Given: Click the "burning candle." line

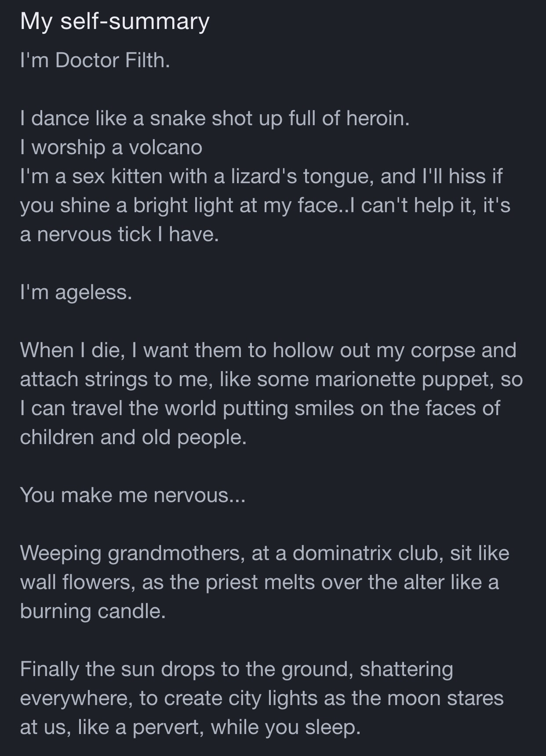Looking at the screenshot, I should (x=93, y=611).
